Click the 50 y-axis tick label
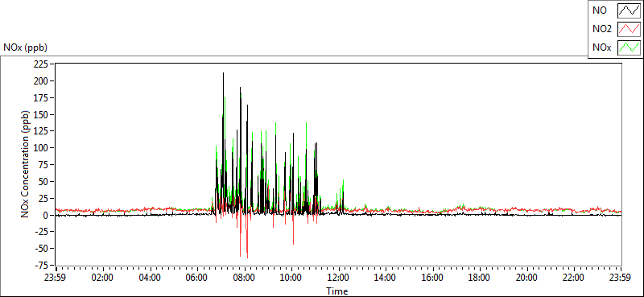This screenshot has height=297, width=644. (44, 181)
